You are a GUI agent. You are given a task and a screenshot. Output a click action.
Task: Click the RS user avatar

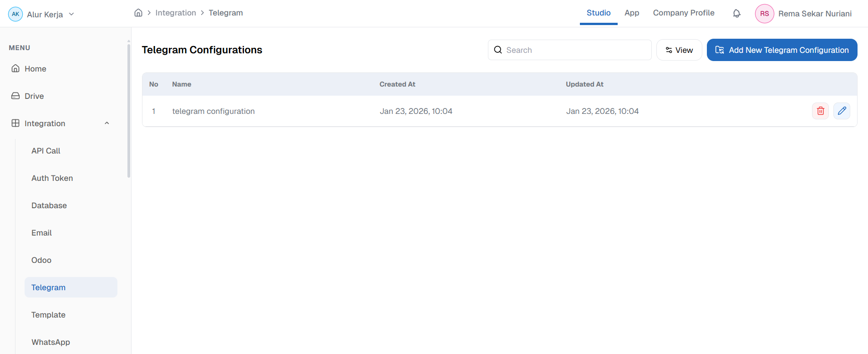tap(764, 14)
